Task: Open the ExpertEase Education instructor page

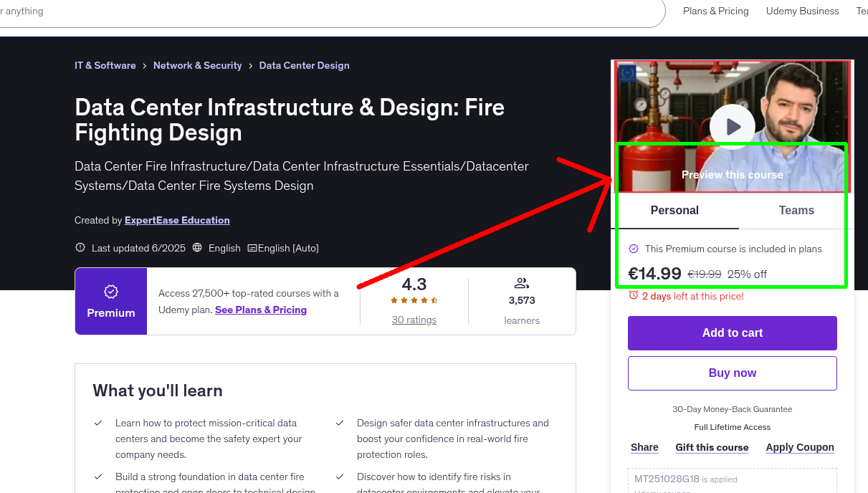Action: pos(177,220)
